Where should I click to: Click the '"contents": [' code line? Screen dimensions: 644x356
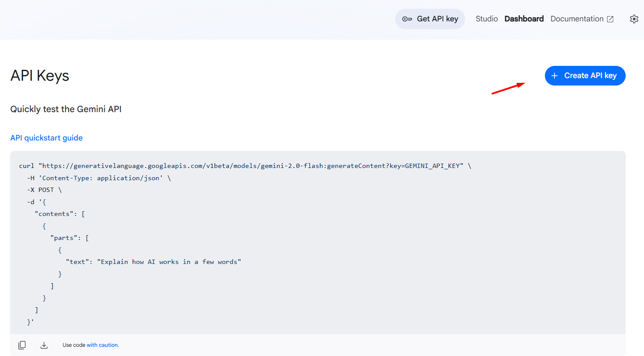coord(60,214)
